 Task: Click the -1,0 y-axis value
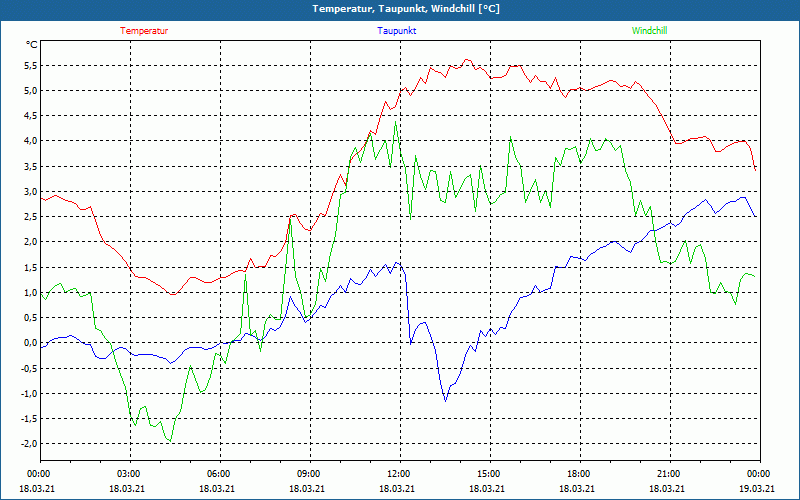coord(30,393)
